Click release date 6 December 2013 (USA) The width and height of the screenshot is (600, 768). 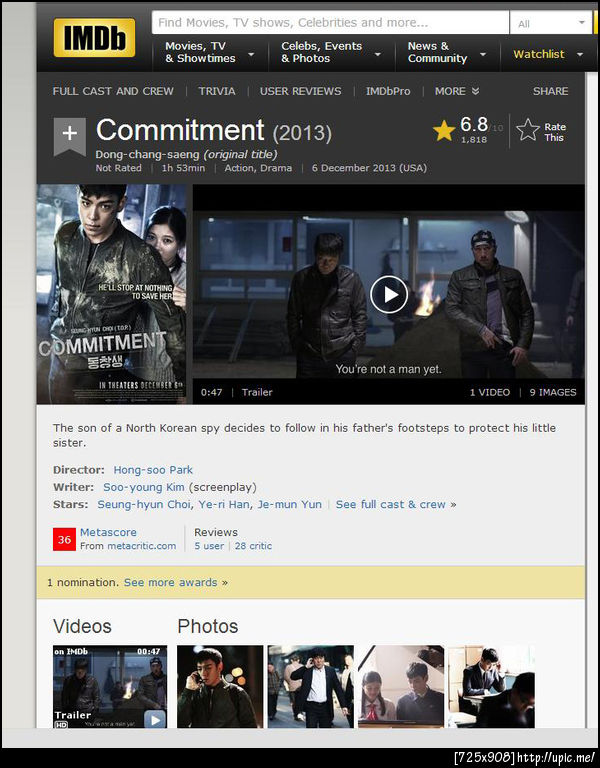369,168
